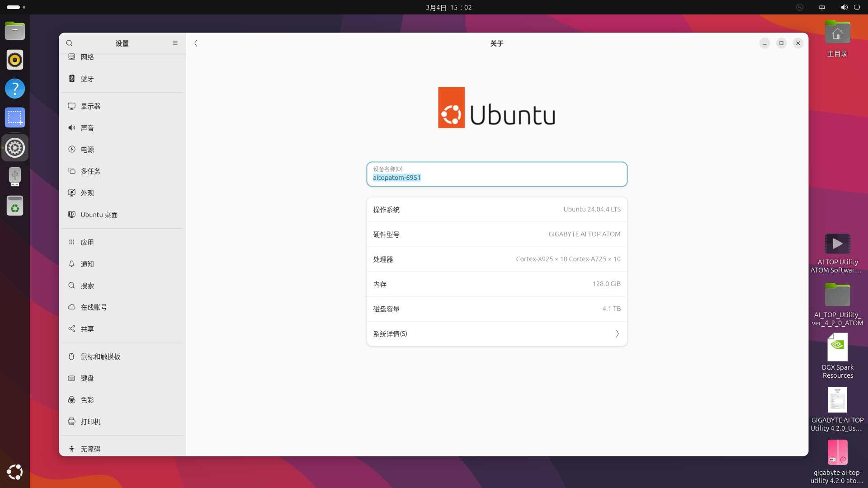Open the input method indicator 中
This screenshot has height=488, width=868.
[822, 7]
